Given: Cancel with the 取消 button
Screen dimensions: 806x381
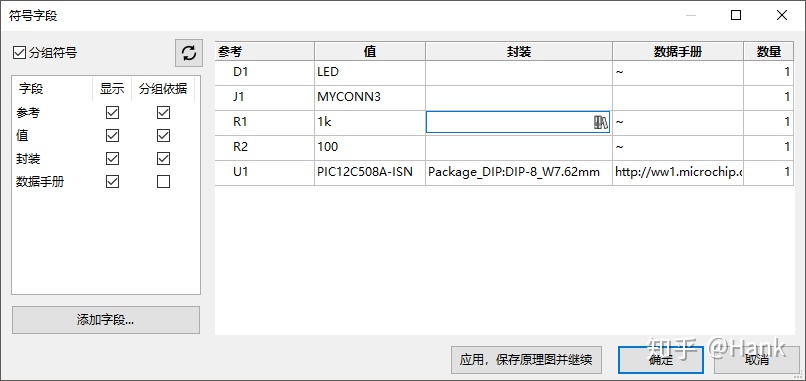Looking at the screenshot, I should (x=756, y=360).
